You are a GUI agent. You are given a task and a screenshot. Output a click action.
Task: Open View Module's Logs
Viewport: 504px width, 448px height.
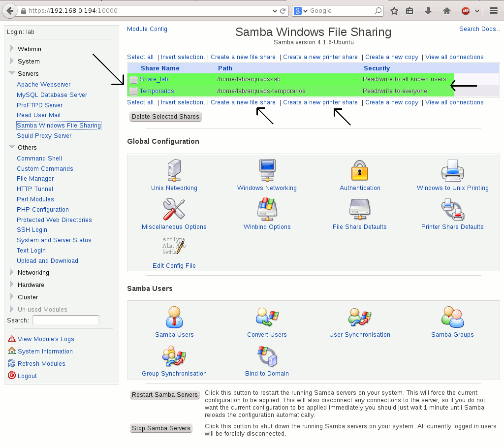click(x=46, y=339)
